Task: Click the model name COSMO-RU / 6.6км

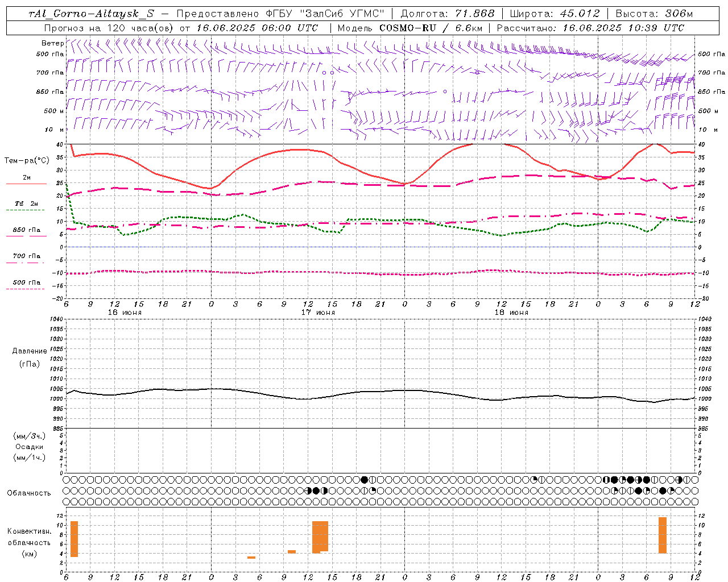Action: [431, 28]
